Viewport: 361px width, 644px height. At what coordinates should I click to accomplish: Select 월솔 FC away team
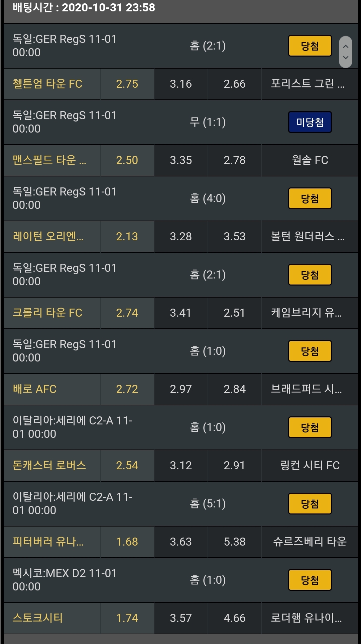point(310,160)
